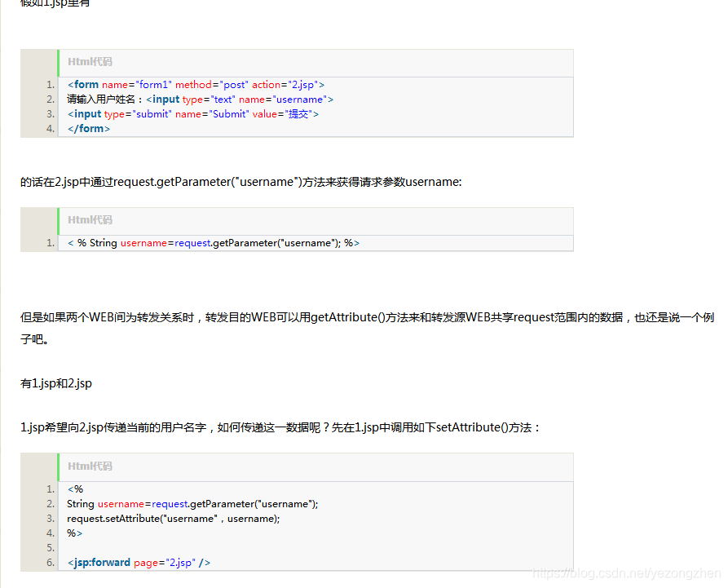Click the closing '</form>' code line
Image resolution: width=728 pixels, height=588 pixels.
pos(89,129)
